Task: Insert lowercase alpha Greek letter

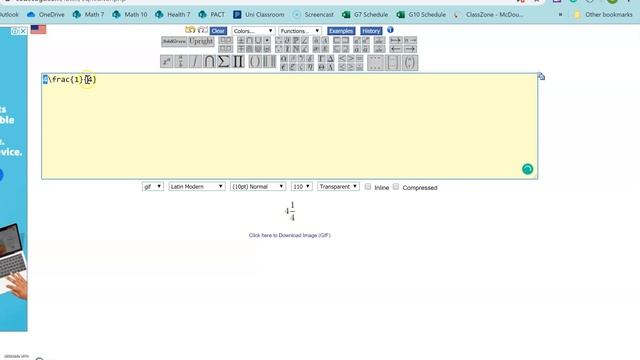Action: [284, 59]
